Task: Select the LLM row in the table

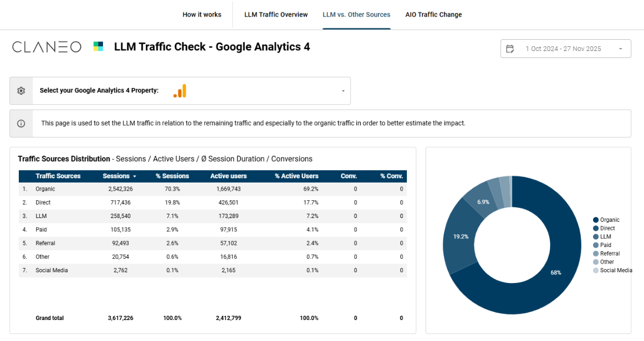Action: click(42, 216)
